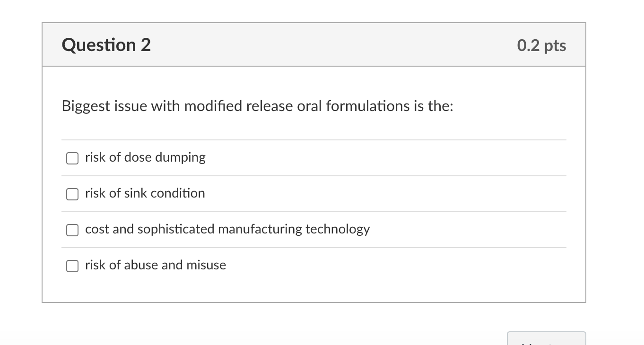The image size is (644, 345).
Task: Click the quiz question card body area
Action: click(313, 184)
